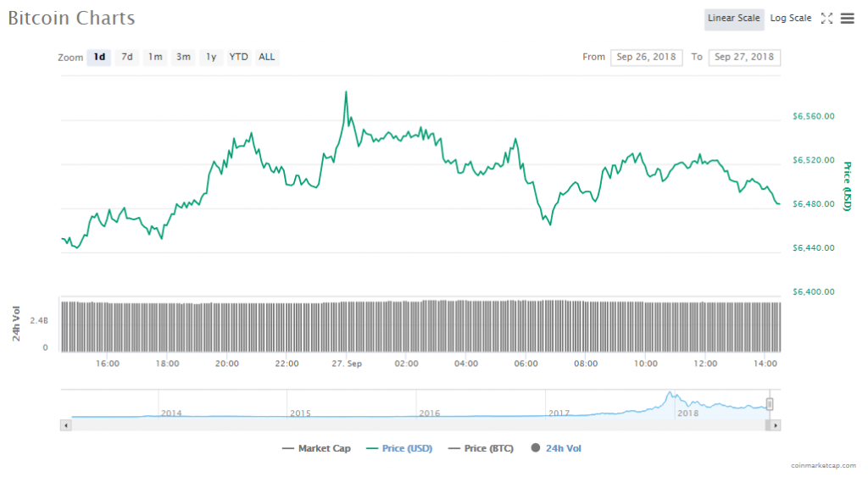868x477 pixels.
Task: Click the fullscreen expand icon
Action: click(x=827, y=19)
